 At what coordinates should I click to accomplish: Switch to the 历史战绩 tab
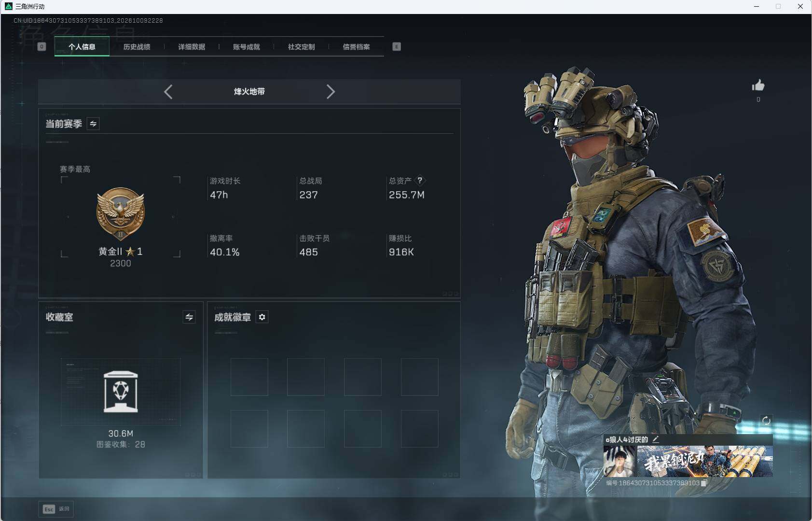137,47
